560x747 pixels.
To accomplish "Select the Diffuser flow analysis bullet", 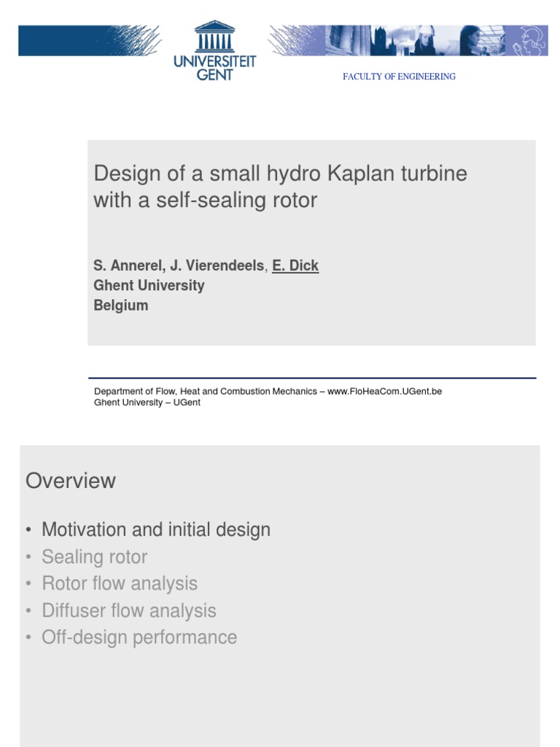I will tap(129, 611).
